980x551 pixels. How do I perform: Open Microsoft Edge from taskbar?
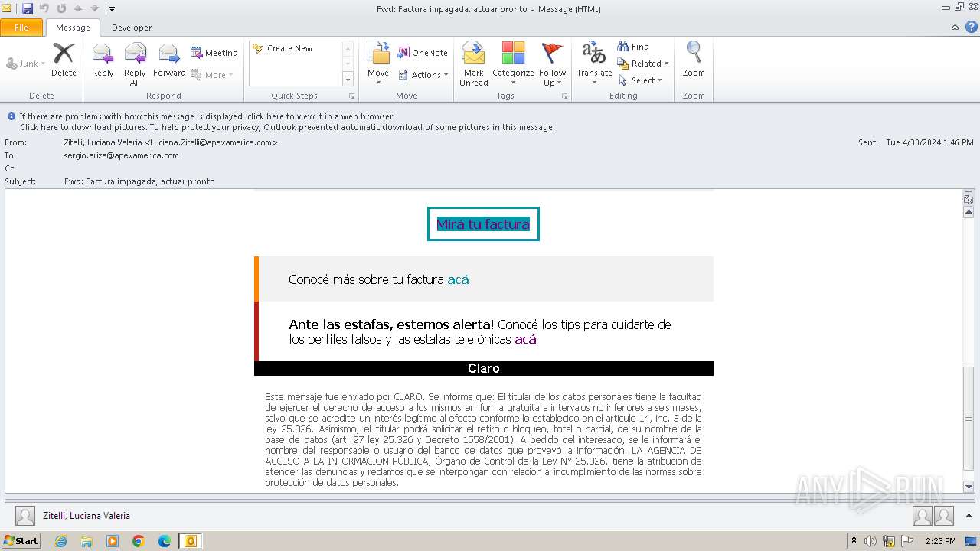click(x=165, y=541)
